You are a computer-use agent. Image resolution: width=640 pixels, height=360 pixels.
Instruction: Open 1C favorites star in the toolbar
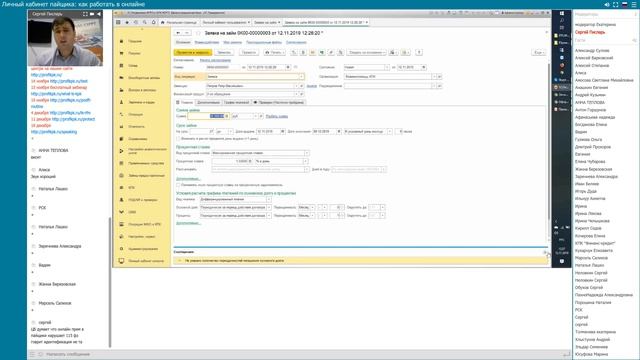coord(127,22)
